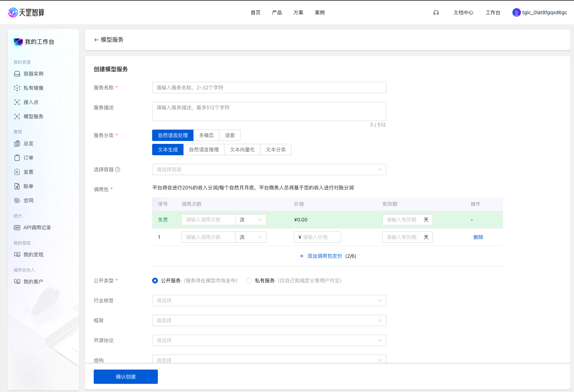Viewport: 574px width, 392px height.
Task: Open the headset support icon
Action: click(x=436, y=12)
